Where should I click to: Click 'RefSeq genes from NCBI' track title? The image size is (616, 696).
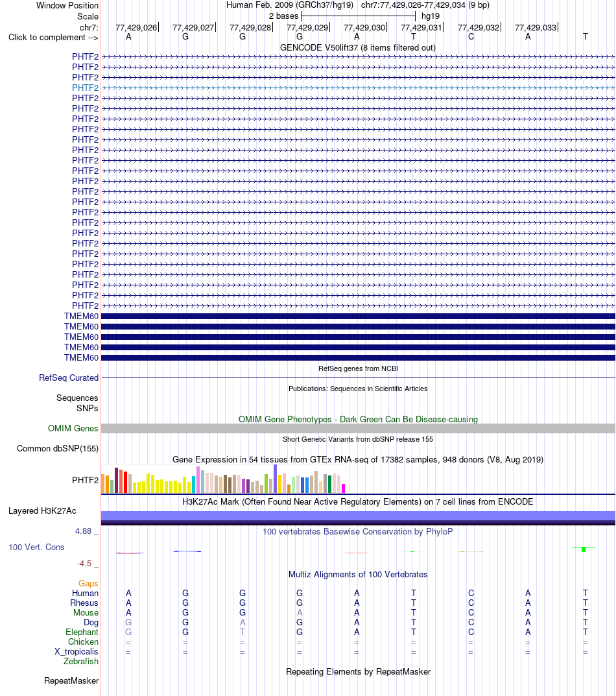tap(358, 368)
